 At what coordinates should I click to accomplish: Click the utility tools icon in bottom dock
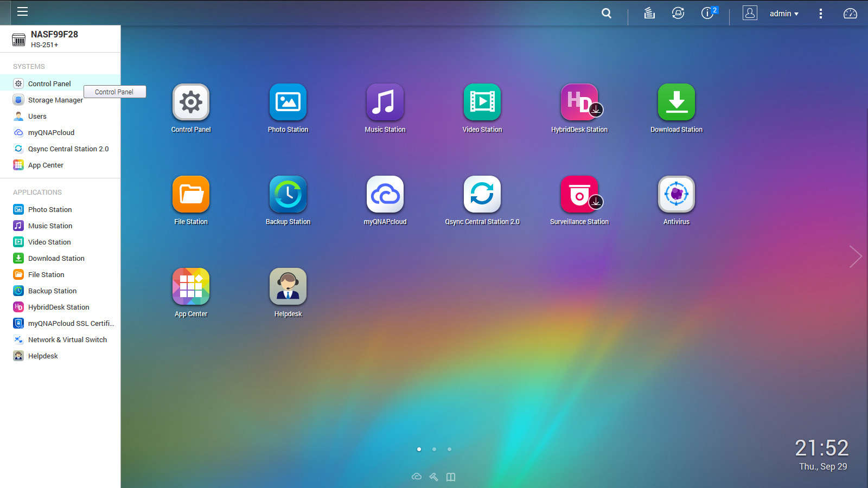tap(433, 477)
